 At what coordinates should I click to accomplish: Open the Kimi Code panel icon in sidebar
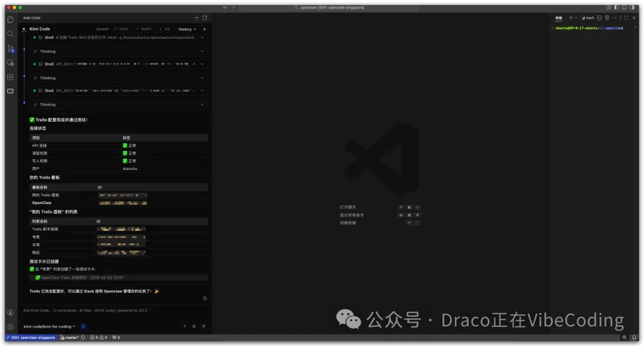pyautogui.click(x=10, y=91)
